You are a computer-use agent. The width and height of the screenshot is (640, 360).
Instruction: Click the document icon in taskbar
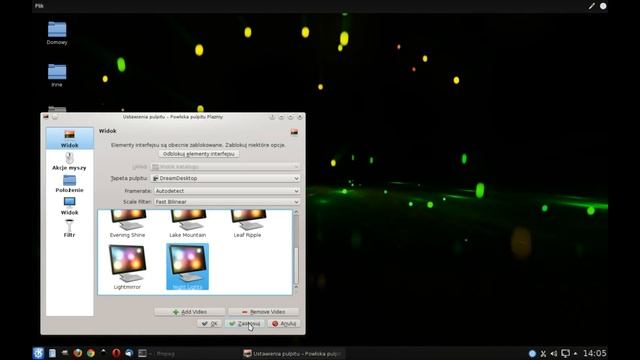coord(52,353)
